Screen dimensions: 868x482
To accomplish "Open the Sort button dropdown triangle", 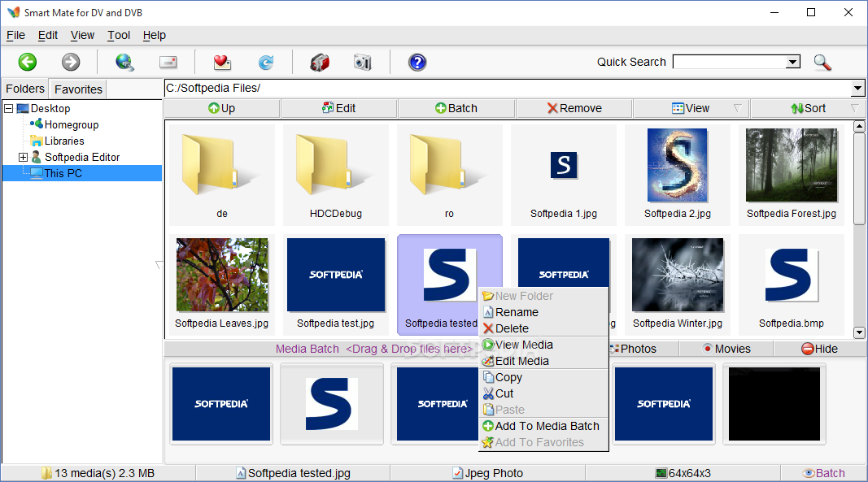I will [855, 108].
